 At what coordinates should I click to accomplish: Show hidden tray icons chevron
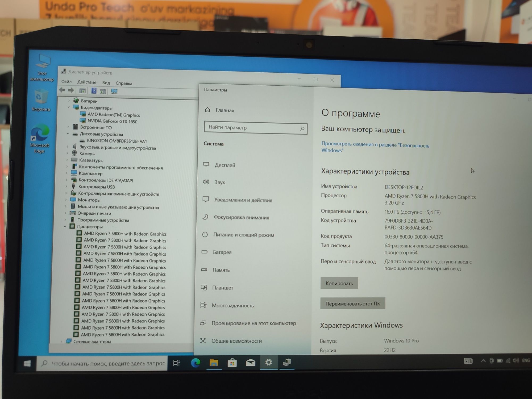483,361
